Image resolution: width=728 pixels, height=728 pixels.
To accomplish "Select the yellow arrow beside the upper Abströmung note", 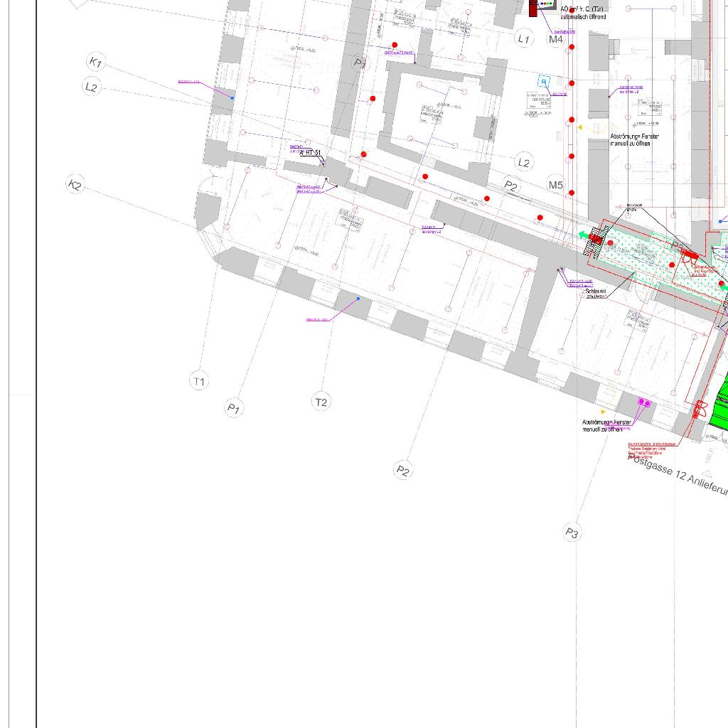I will (579, 128).
